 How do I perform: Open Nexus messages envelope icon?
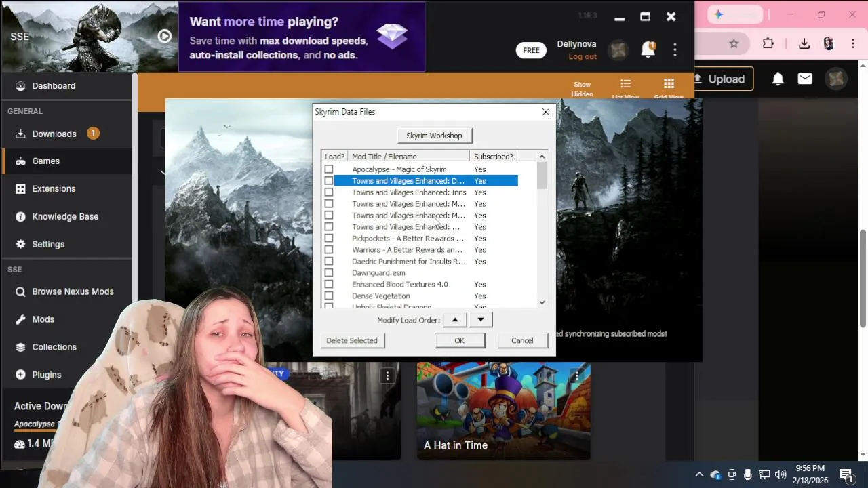tap(805, 79)
